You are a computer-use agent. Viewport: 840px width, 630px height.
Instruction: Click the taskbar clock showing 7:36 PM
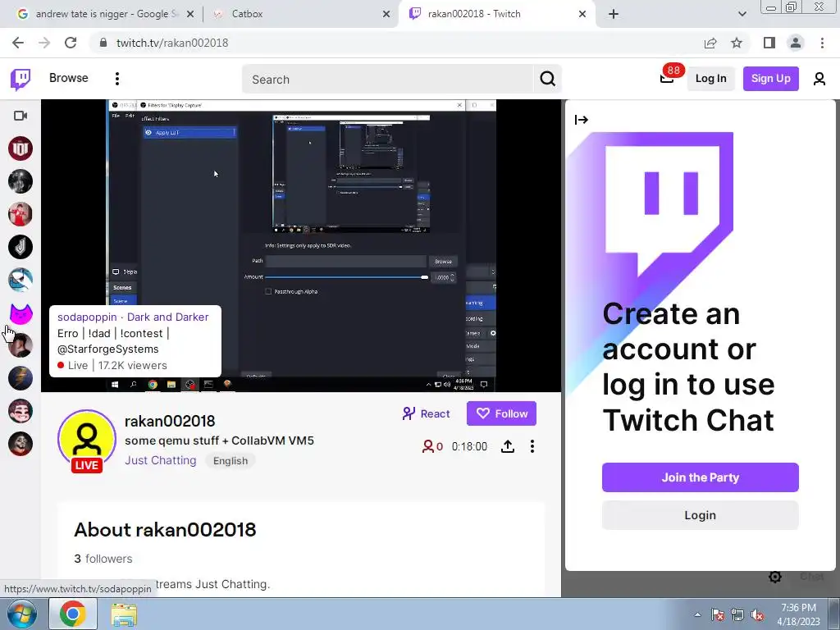(x=798, y=614)
